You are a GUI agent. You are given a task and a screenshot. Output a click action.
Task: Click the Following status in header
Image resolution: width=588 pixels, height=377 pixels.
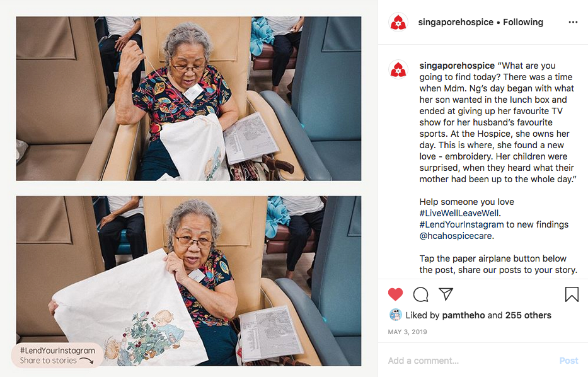tap(522, 22)
